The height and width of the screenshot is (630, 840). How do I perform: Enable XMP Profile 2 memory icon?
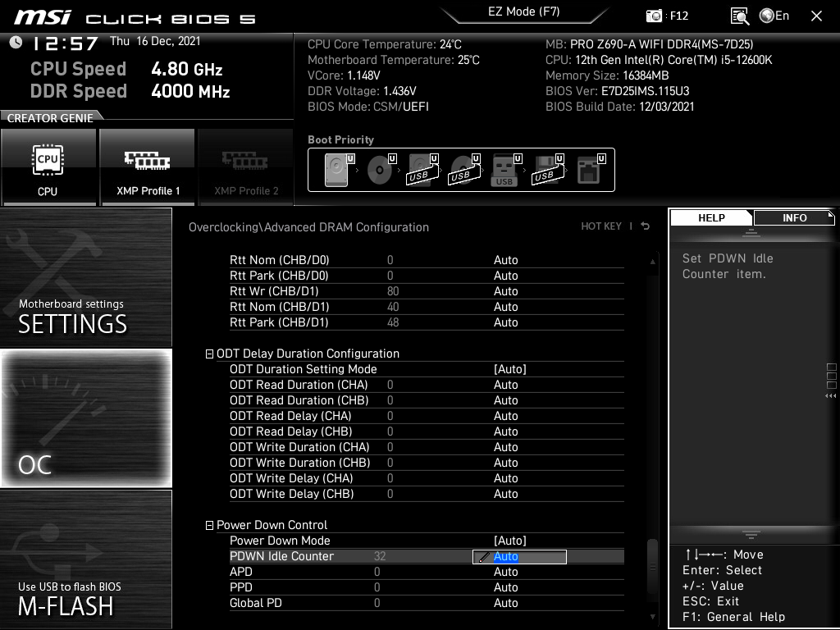246,167
